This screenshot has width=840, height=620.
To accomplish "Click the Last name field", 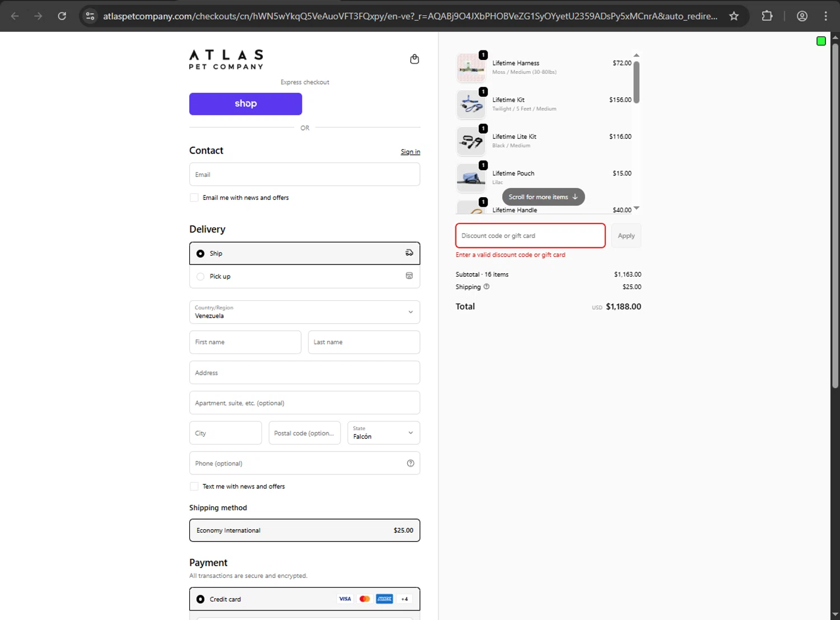I will (364, 342).
